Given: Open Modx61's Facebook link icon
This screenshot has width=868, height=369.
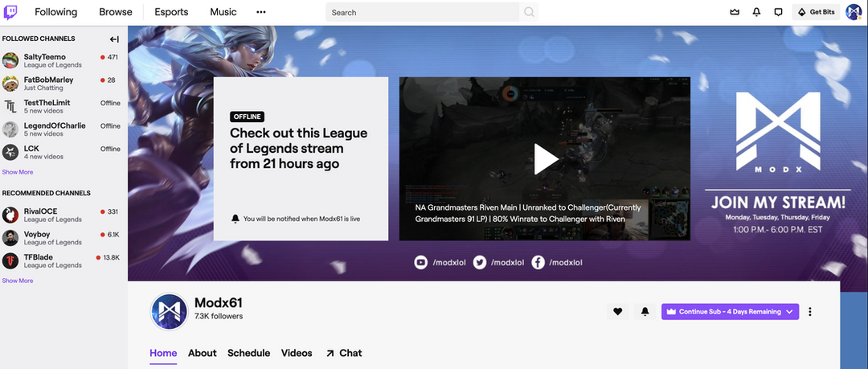Looking at the screenshot, I should 538,263.
